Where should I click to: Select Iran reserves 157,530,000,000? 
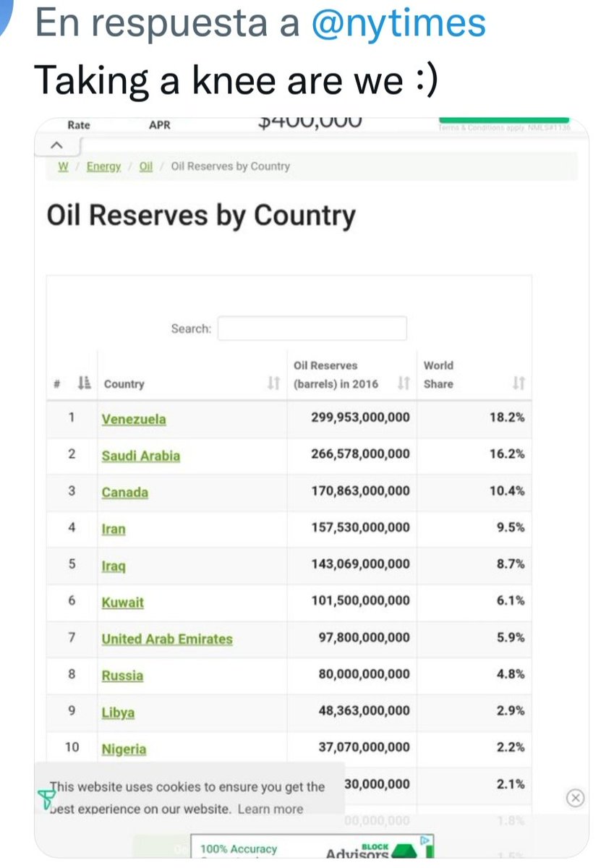[x=360, y=527]
